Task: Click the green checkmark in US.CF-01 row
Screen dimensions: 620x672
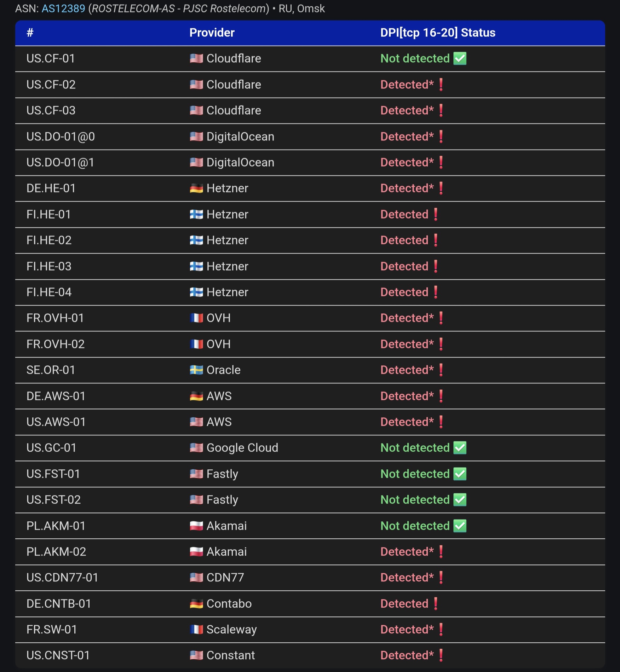Action: click(x=460, y=58)
